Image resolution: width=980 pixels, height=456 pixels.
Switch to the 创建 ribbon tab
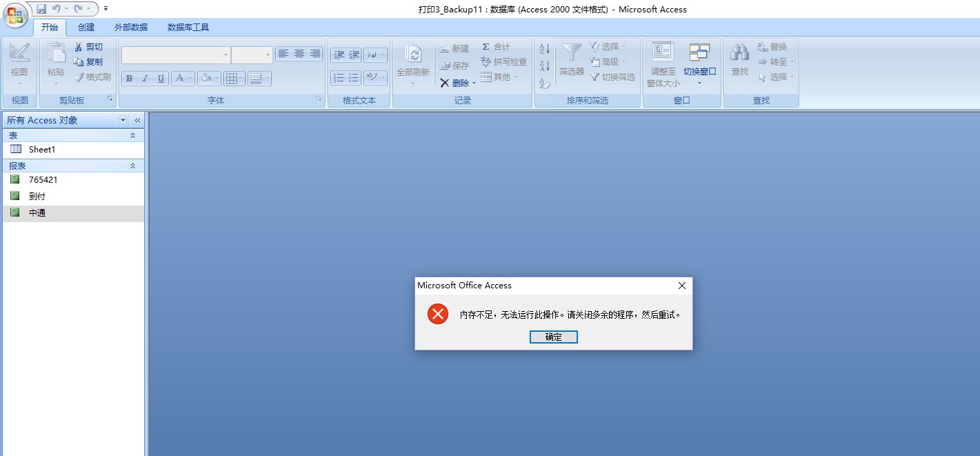point(86,28)
